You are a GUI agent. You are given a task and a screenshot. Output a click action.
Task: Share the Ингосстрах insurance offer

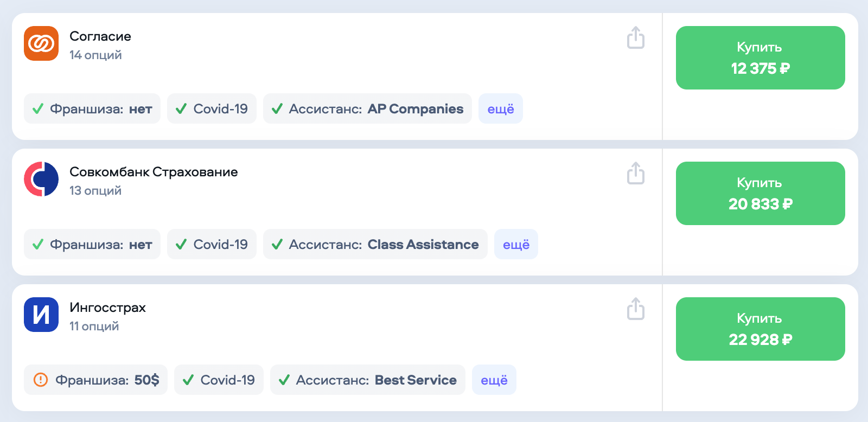pos(636,309)
